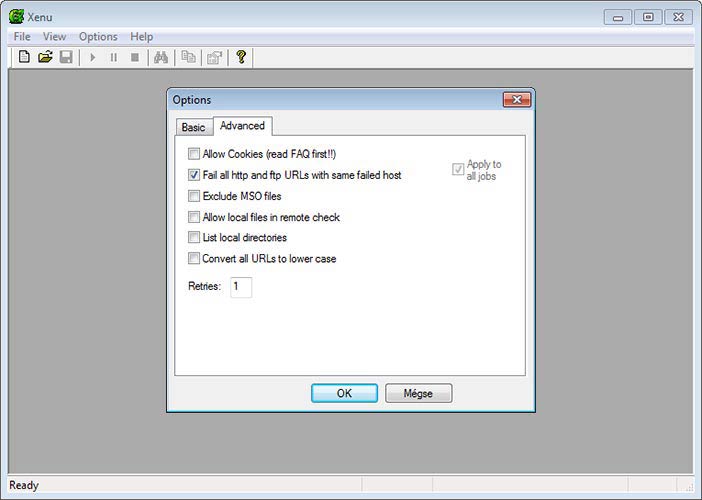Open the File menu
The width and height of the screenshot is (702, 500).
click(x=22, y=37)
